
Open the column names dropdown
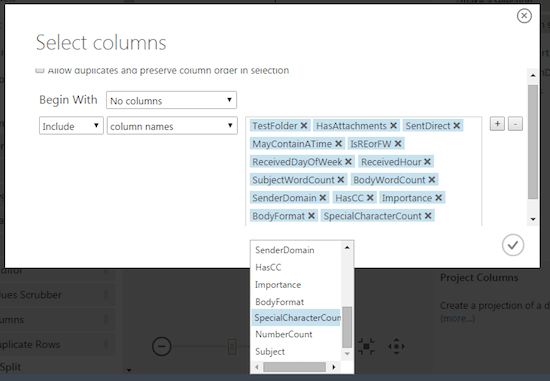[x=172, y=126]
